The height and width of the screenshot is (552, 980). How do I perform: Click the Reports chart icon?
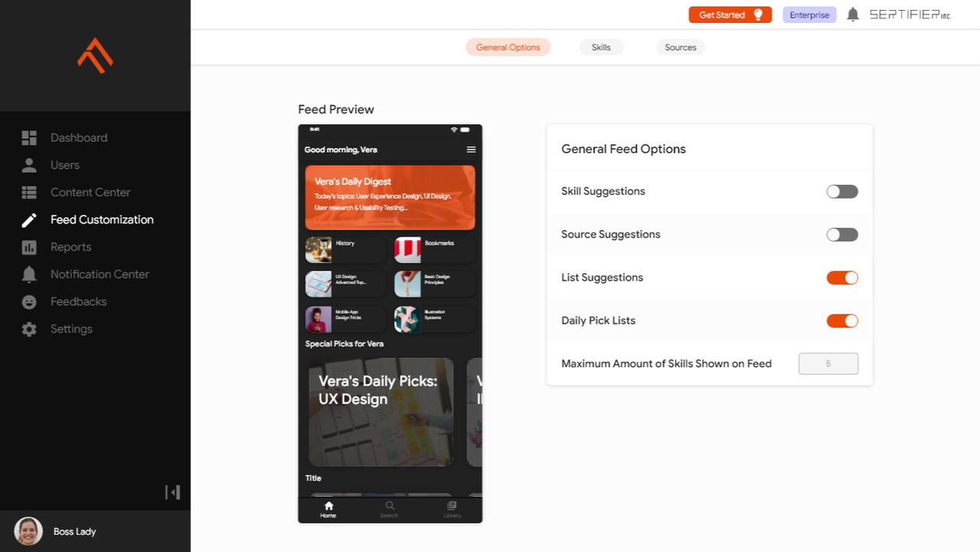click(x=29, y=247)
